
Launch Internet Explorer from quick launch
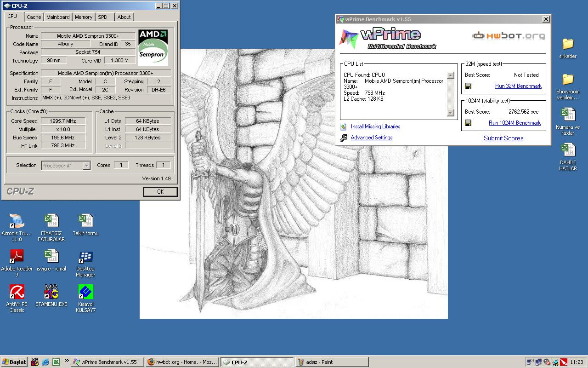point(45,362)
